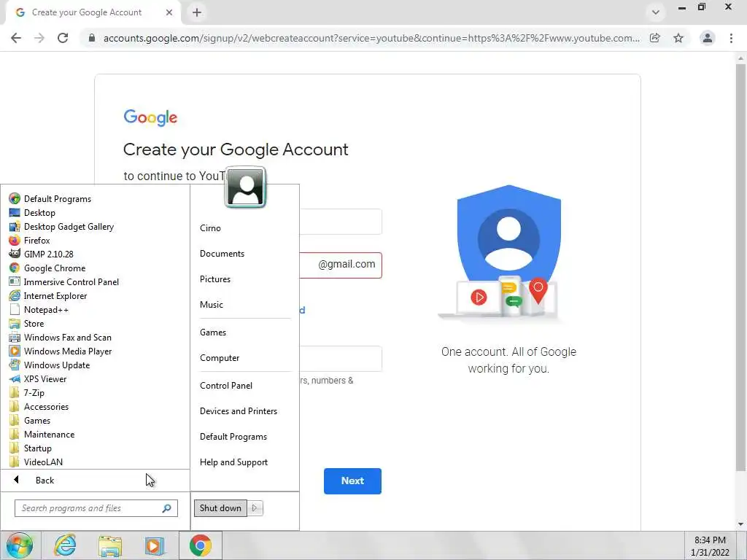Launch Windows Fax and Scan

60,337
